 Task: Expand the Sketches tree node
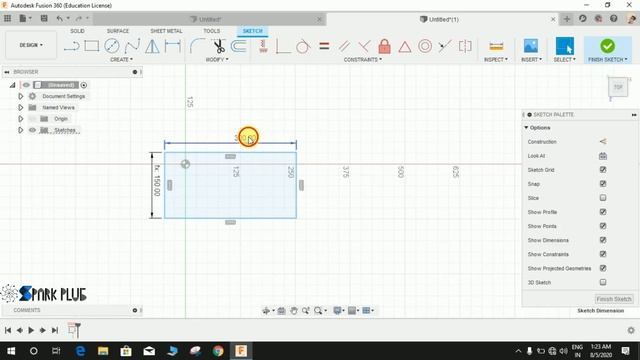(20, 130)
